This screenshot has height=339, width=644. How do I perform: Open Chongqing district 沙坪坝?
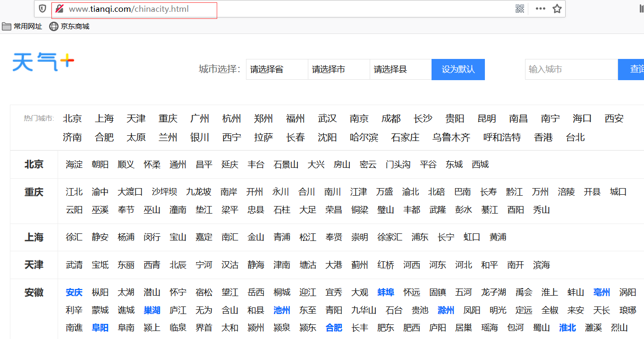(x=164, y=192)
